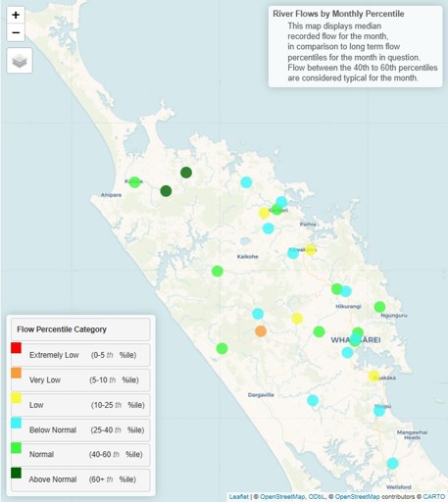Click the orange Very Low legend swatch
The height and width of the screenshot is (502, 448).
16,373
